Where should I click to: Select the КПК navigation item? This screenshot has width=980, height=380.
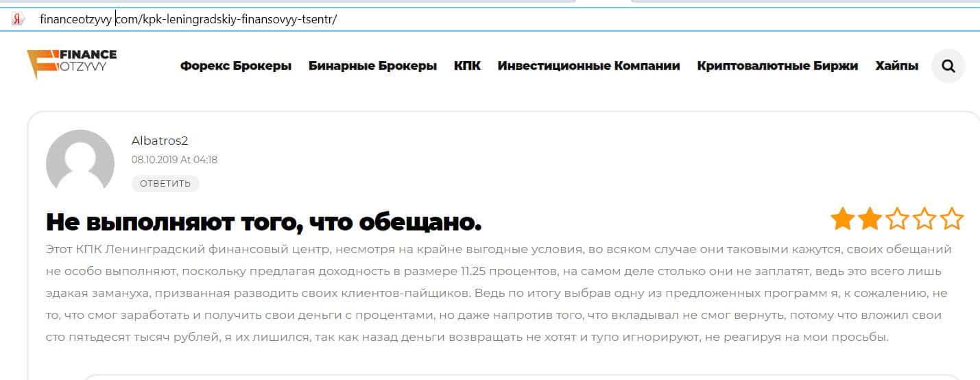[467, 66]
